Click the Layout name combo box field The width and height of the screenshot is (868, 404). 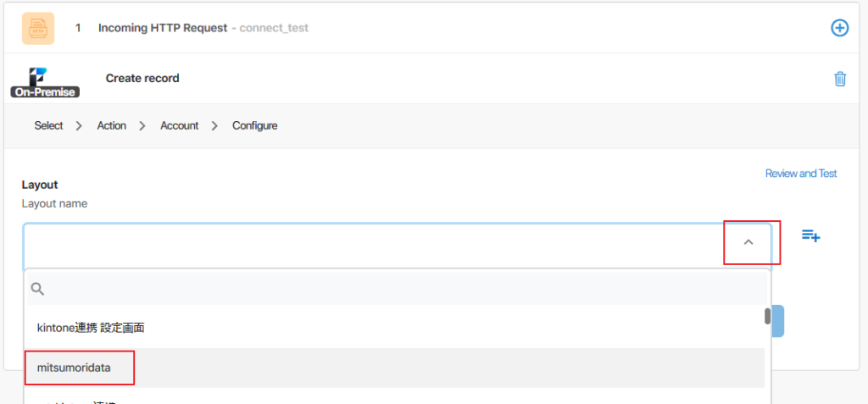[x=373, y=242]
